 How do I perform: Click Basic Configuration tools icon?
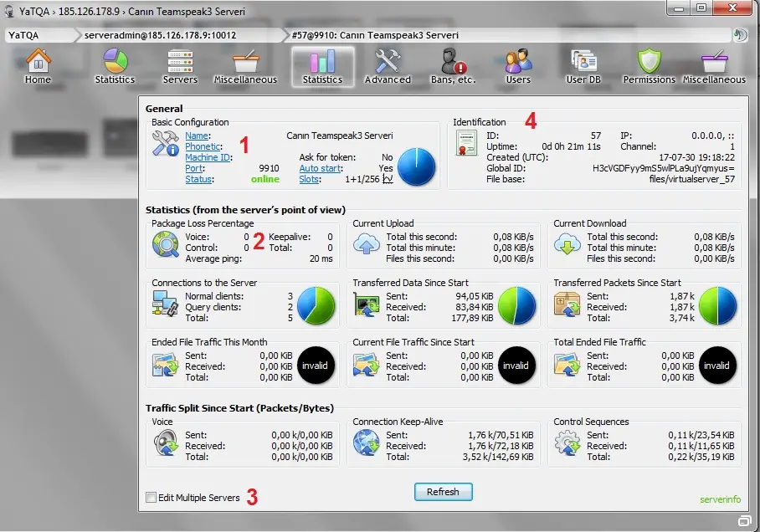[x=165, y=143]
